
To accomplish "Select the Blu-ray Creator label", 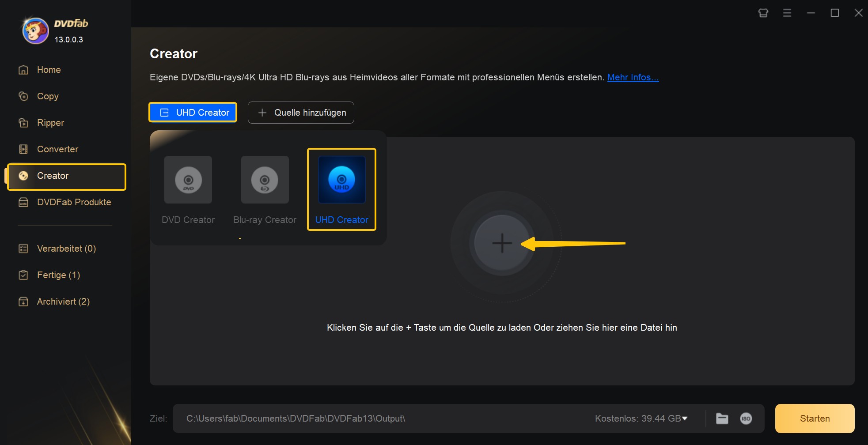I will [x=265, y=220].
